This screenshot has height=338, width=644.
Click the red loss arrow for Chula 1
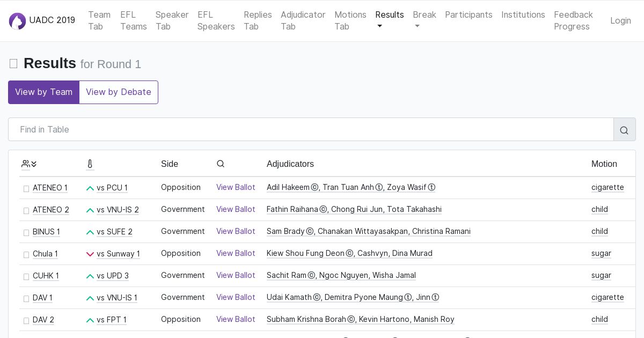tap(90, 254)
